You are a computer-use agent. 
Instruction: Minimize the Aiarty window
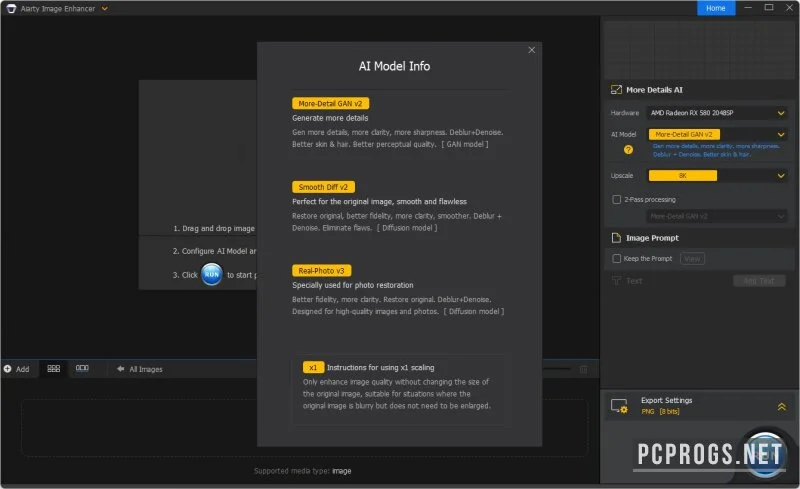tap(748, 8)
